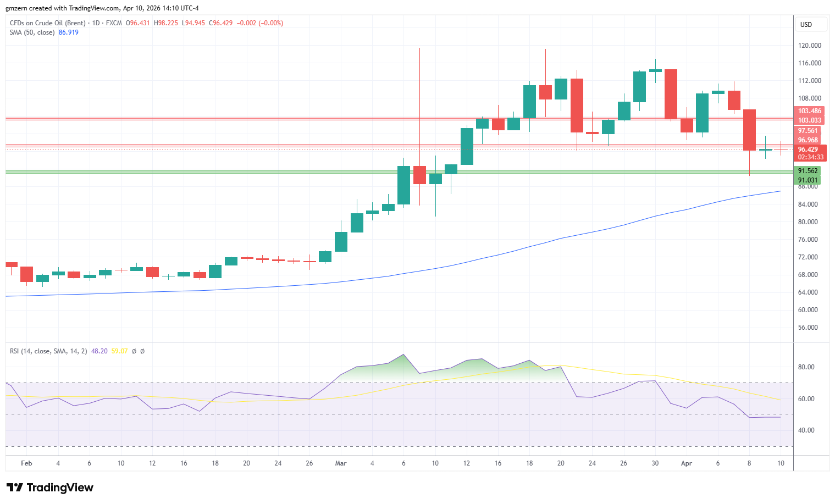Click the RSI moving average value 59.07

119,351
